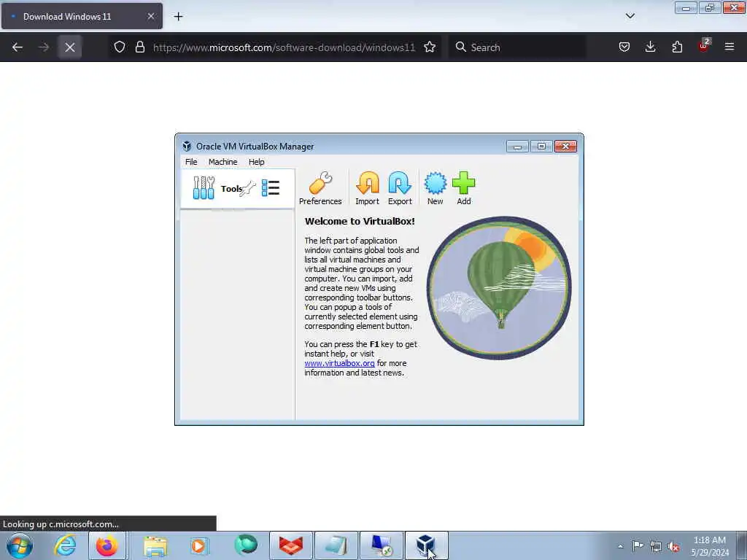Screen dimensions: 747x560
Task: Open the Help menu in VirtualBox
Action: pos(256,162)
